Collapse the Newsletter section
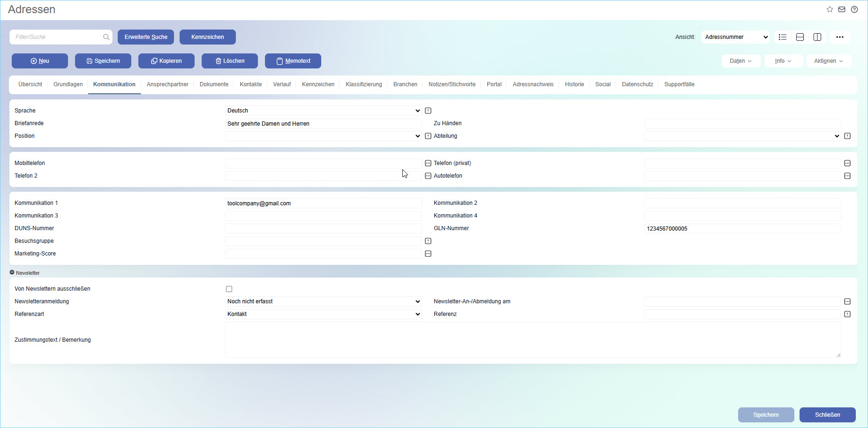868x428 pixels. click(12, 272)
